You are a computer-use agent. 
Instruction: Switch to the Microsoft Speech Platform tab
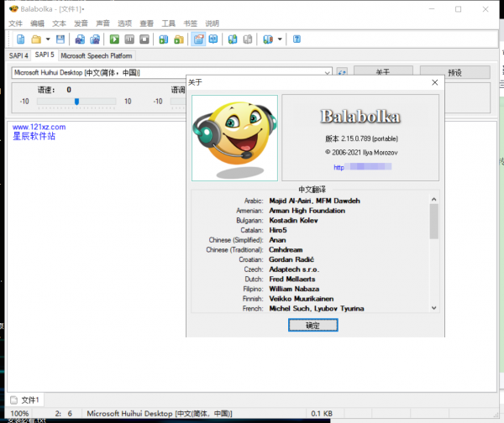tap(97, 55)
